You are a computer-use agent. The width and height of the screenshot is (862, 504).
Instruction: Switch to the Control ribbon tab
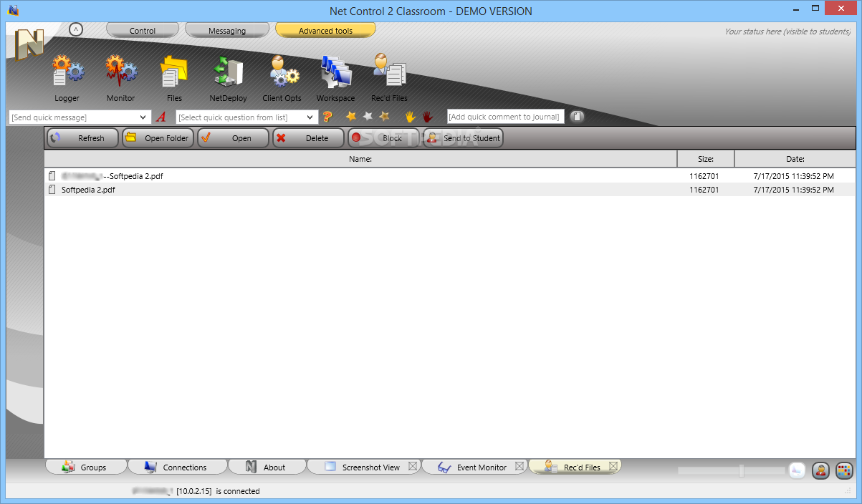[143, 31]
